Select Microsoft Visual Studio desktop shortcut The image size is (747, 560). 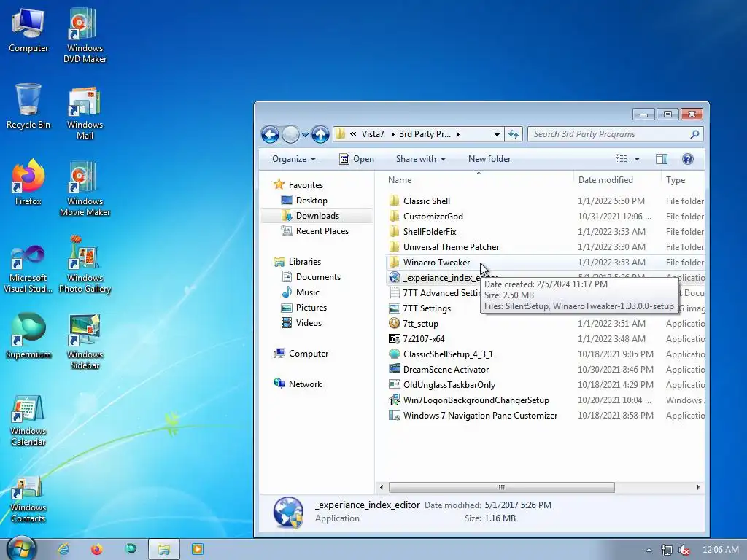coord(28,269)
